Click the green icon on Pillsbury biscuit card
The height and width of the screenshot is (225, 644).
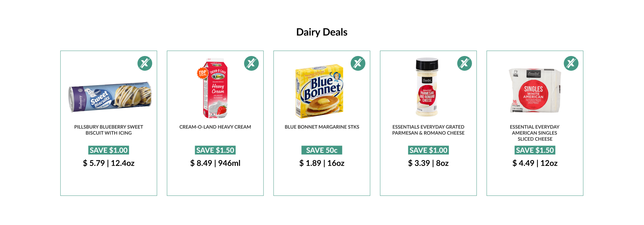click(145, 63)
